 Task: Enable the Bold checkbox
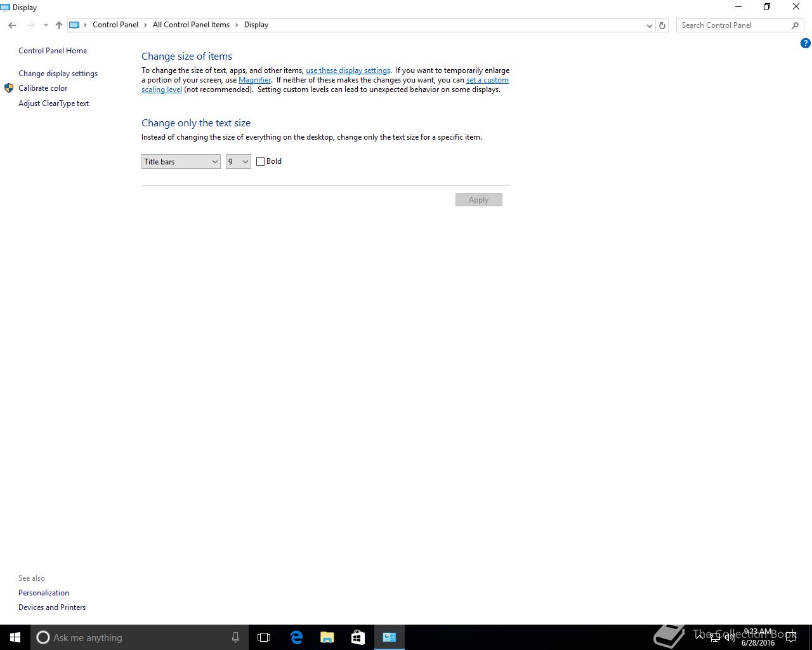coord(260,161)
